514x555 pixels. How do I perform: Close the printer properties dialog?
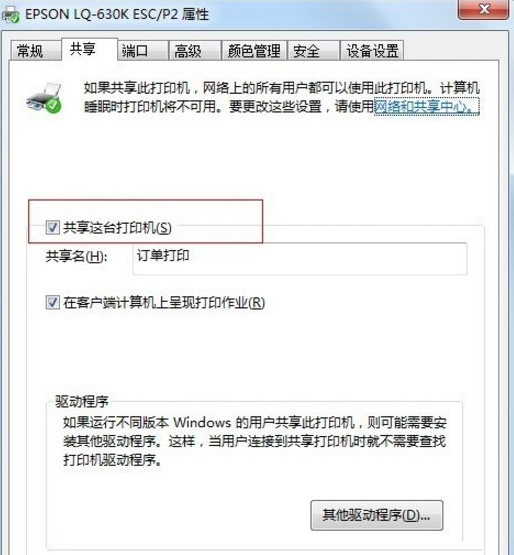coord(484,8)
